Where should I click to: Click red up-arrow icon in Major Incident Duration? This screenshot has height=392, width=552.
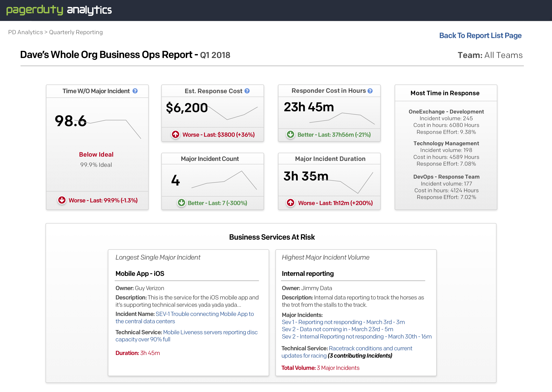click(290, 203)
